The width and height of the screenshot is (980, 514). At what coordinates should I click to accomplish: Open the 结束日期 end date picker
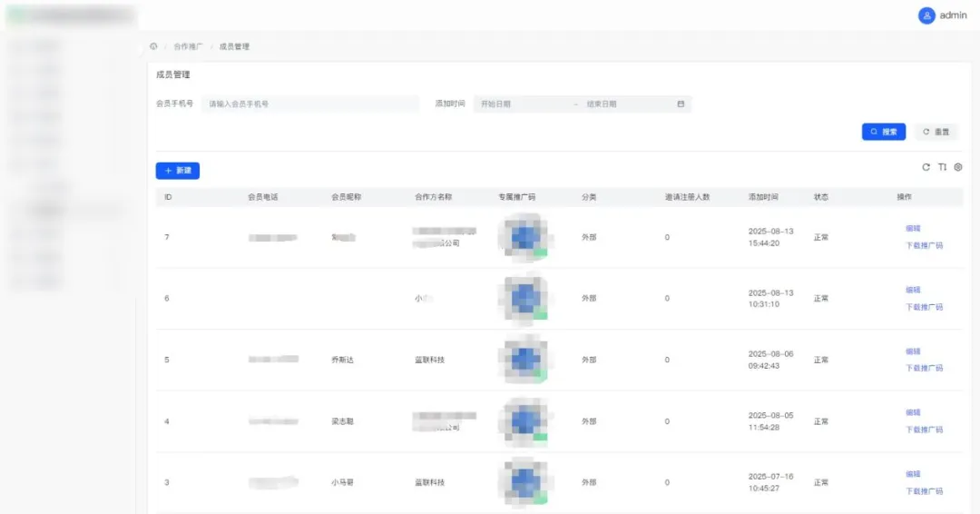click(x=622, y=104)
